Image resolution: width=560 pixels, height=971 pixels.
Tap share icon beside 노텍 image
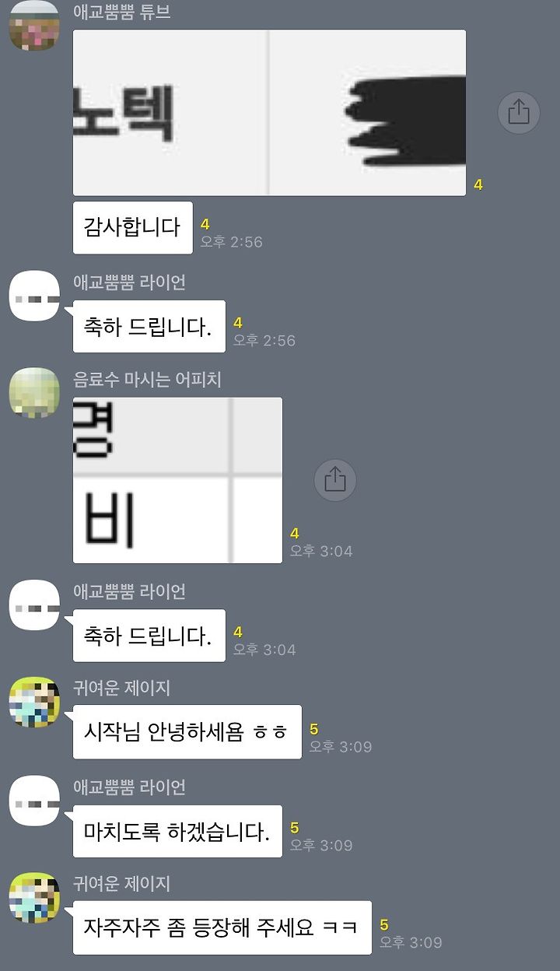519,113
